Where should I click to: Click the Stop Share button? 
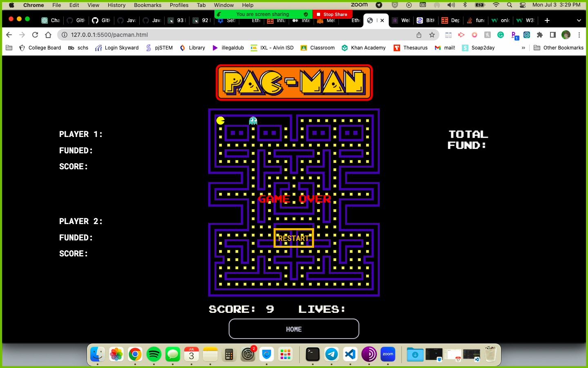[x=332, y=14]
